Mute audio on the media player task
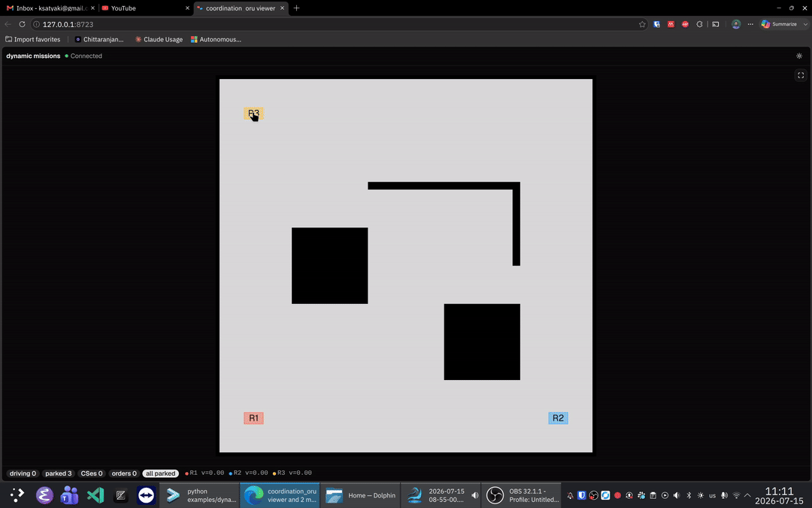812x508 pixels. (475, 495)
